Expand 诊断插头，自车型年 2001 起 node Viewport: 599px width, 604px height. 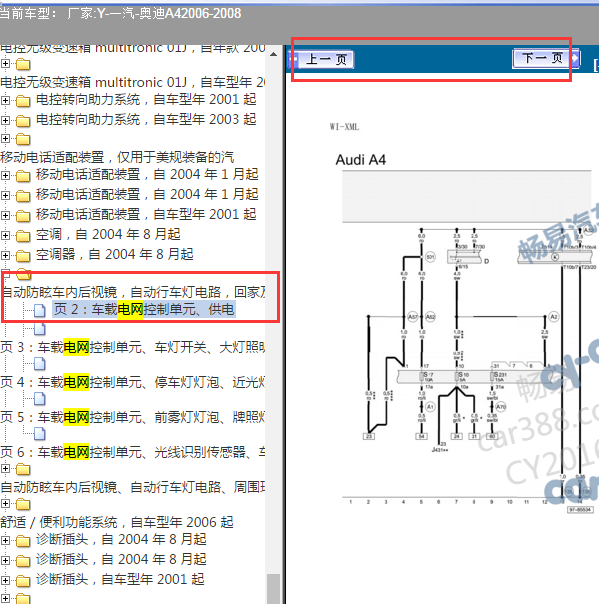[x=5, y=580]
